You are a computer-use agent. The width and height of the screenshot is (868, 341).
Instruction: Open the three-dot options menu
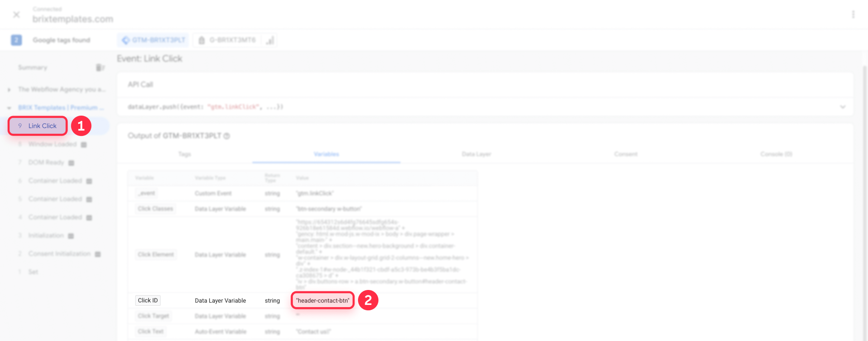point(853,14)
